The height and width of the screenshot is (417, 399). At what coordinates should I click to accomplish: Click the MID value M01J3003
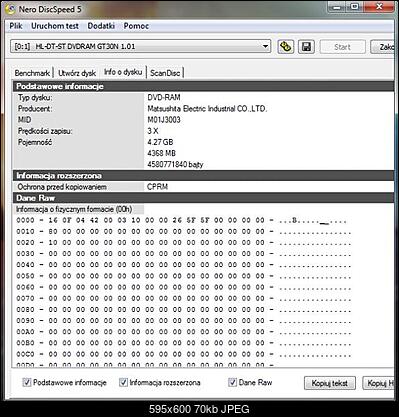click(164, 120)
